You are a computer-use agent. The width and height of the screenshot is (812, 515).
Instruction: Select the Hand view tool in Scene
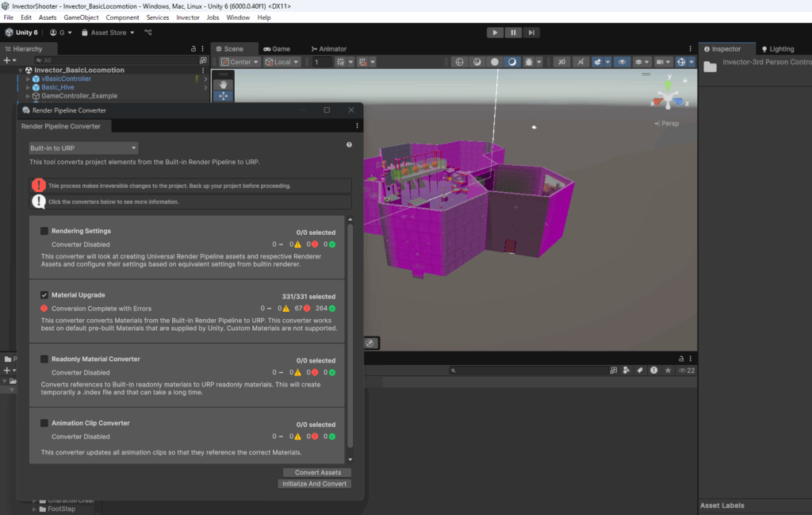pos(223,84)
